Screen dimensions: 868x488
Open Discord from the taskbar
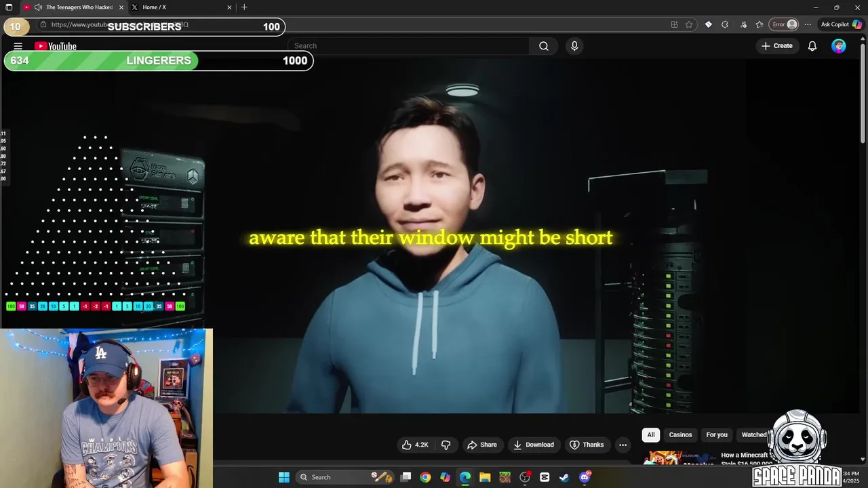[x=585, y=477]
